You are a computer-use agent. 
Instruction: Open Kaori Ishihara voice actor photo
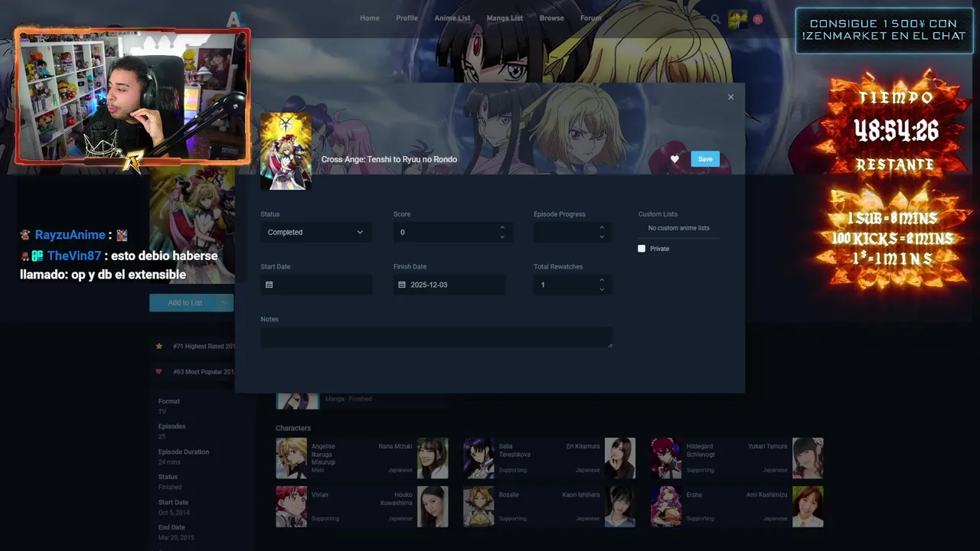click(620, 507)
